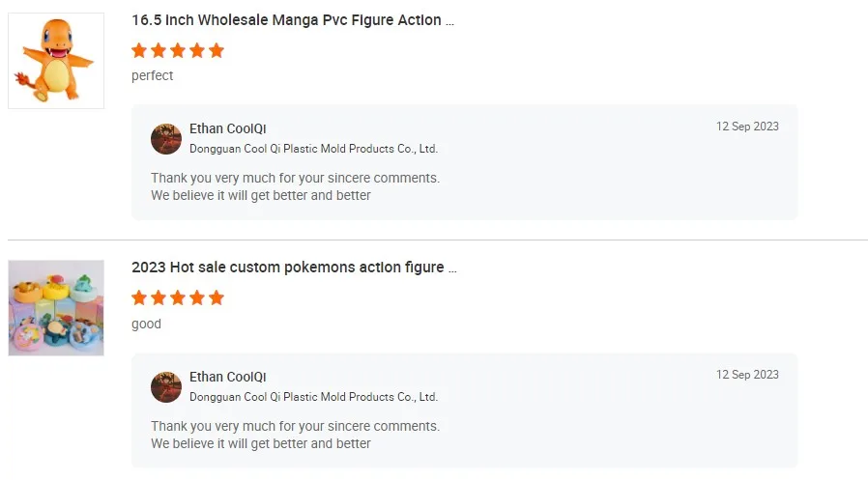The image size is (868, 480).
Task: Click the pokemons action figure set thumbnail
Action: (56, 308)
